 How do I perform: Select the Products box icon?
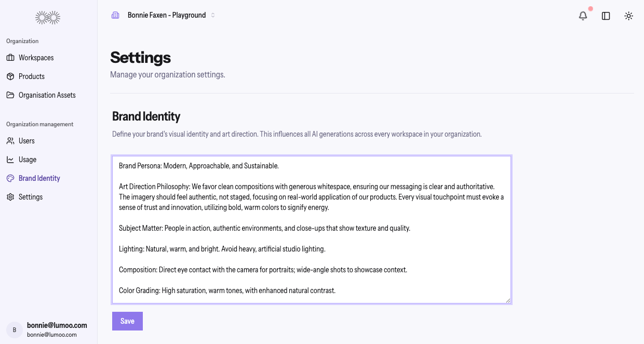[x=10, y=76]
